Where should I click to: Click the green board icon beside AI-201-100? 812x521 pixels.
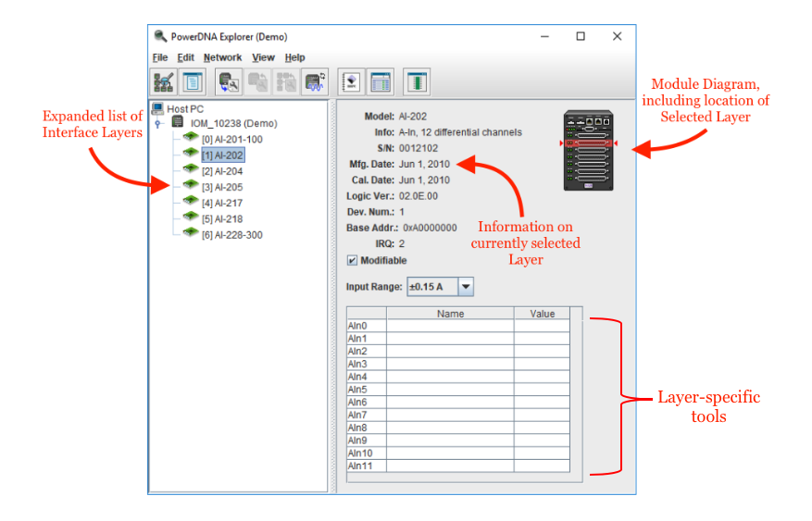tap(191, 137)
